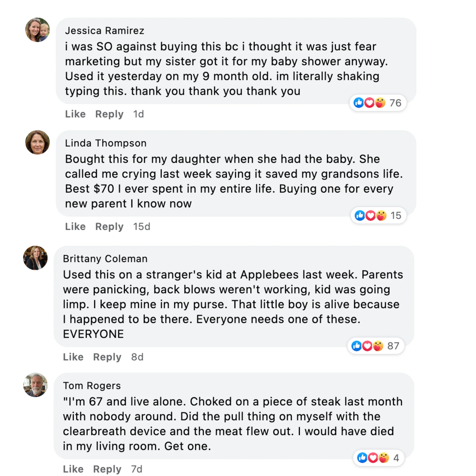Open Tom Rogers' name link
This screenshot has height=476, width=476.
click(92, 386)
